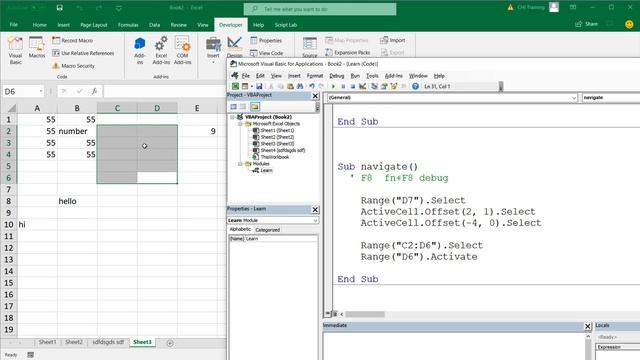Add a new sheet with plus icon
Image resolution: width=640 pixels, height=360 pixels.
170,343
